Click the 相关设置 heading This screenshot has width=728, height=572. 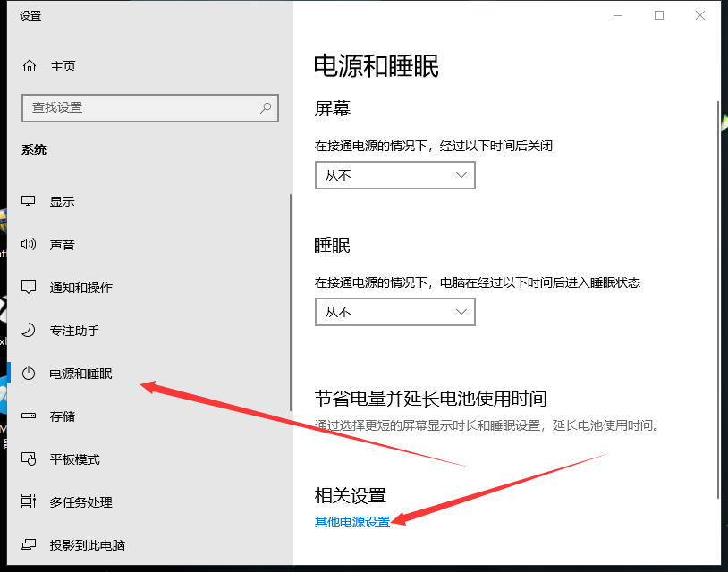tap(351, 495)
